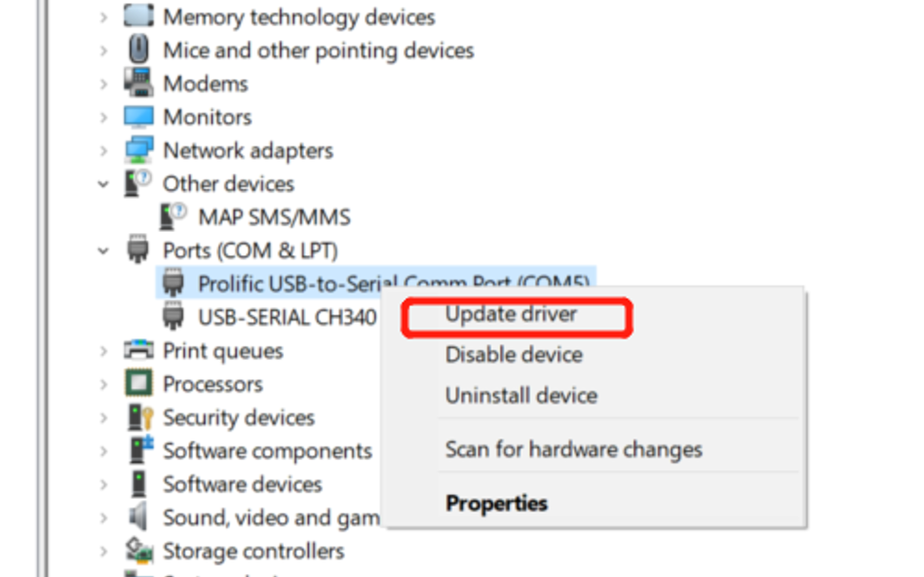Viewport: 924px width, 577px height.
Task: Collapse the Ports (COM & LPT) node
Action: (103, 251)
